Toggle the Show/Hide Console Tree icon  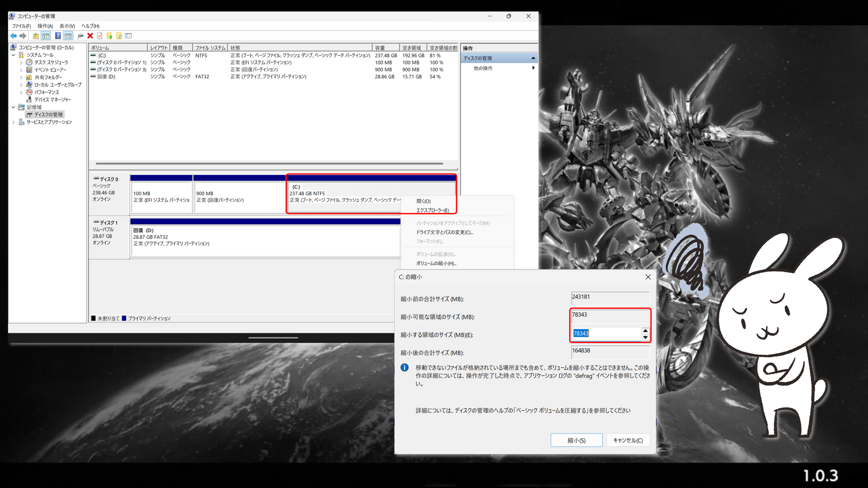coord(46,36)
